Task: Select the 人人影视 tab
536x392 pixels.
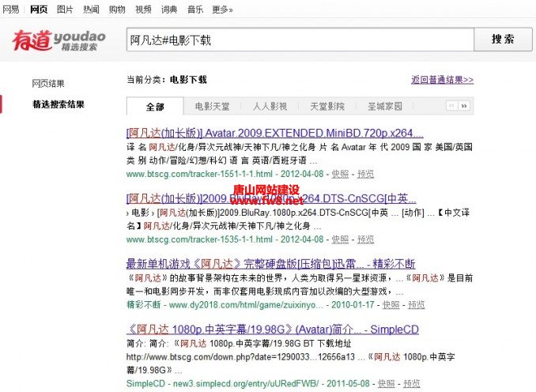Action: 270,106
